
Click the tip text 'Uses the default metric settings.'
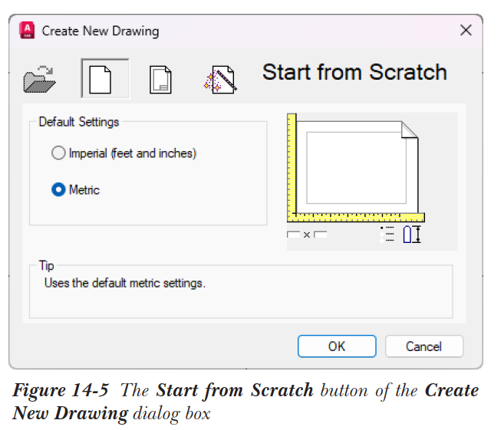[125, 284]
